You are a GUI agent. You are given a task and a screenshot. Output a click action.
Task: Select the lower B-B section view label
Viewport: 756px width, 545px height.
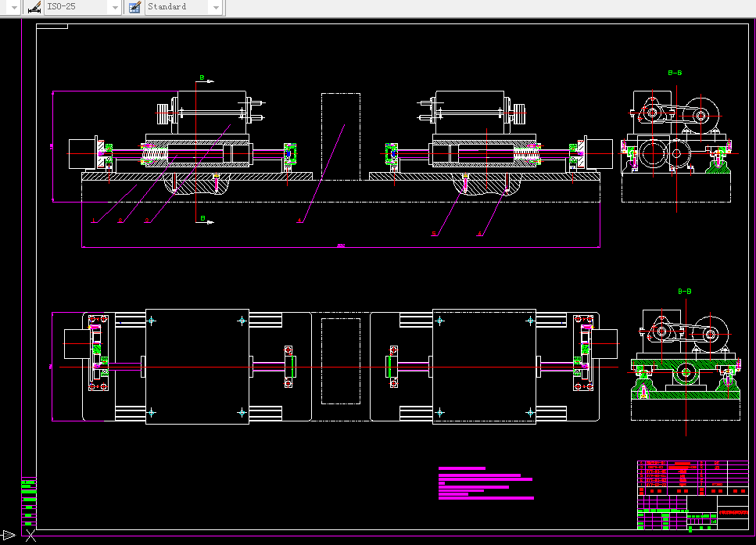[x=685, y=292]
